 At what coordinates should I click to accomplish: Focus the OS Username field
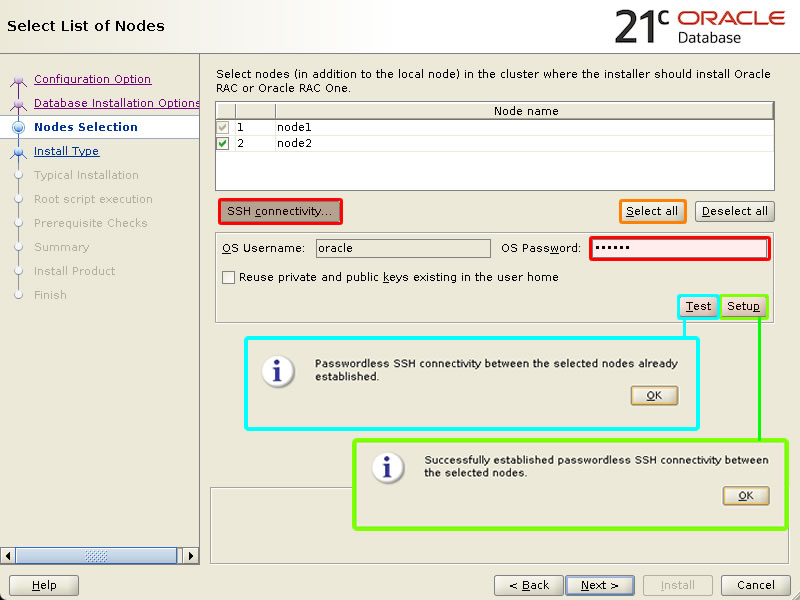click(403, 248)
